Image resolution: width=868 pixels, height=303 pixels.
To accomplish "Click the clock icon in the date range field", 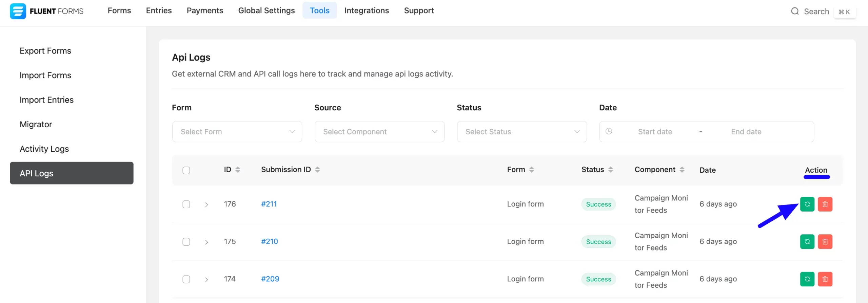I will click(x=609, y=131).
